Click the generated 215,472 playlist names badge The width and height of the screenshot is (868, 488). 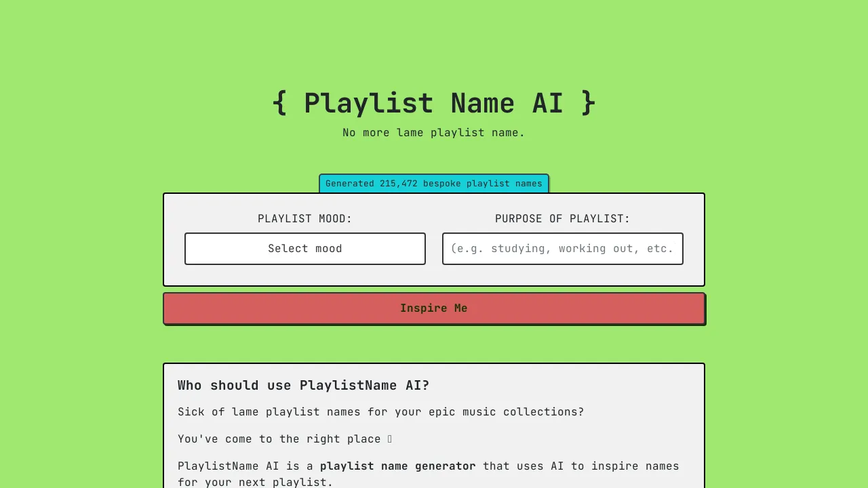(x=434, y=184)
